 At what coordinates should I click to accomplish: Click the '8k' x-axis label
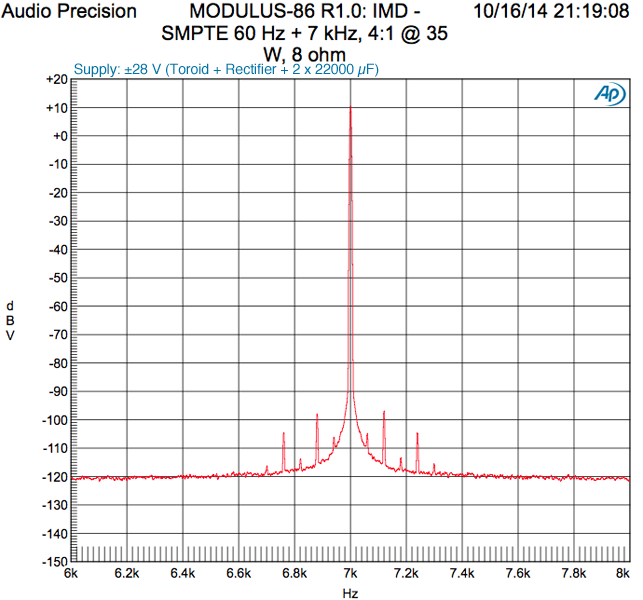pyautogui.click(x=623, y=573)
